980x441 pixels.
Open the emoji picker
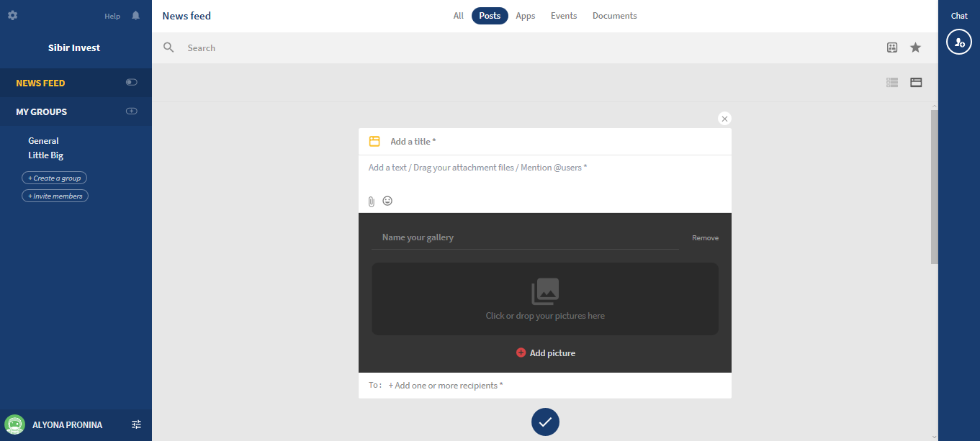tap(387, 201)
